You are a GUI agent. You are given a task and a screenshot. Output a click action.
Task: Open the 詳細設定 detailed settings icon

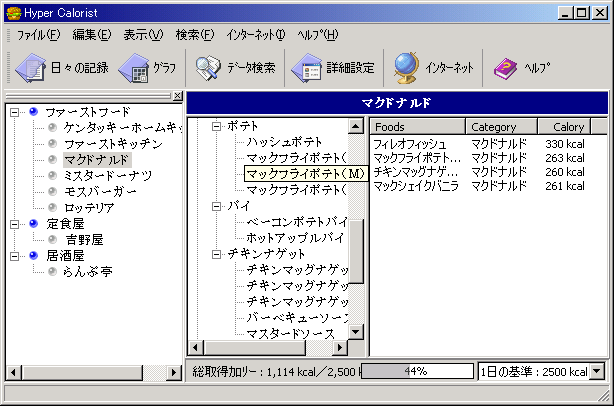pyautogui.click(x=307, y=68)
